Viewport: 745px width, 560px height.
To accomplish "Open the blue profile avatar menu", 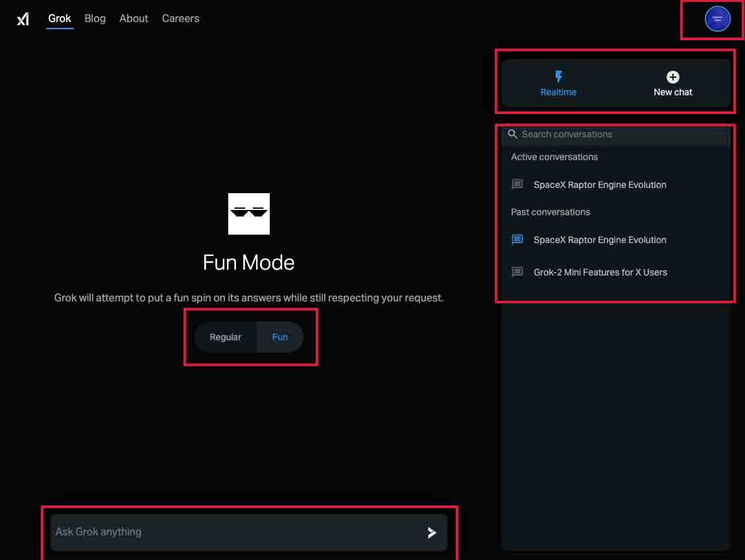I will 717,19.
